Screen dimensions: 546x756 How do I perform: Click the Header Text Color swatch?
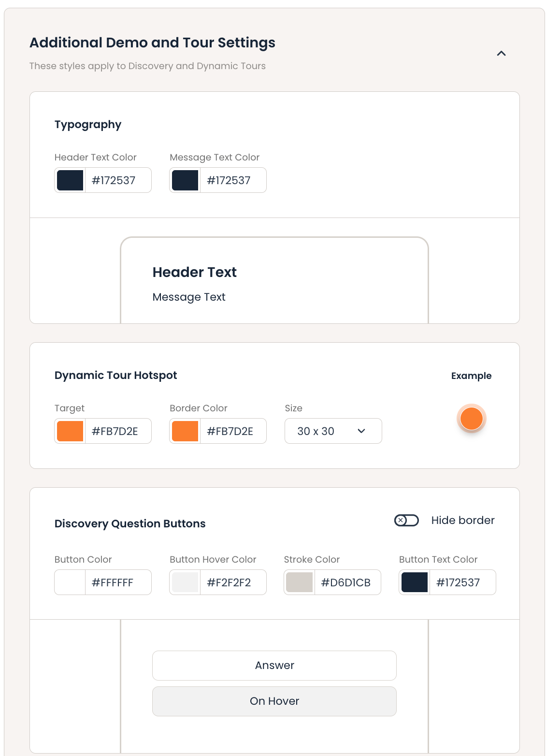pyautogui.click(x=70, y=180)
